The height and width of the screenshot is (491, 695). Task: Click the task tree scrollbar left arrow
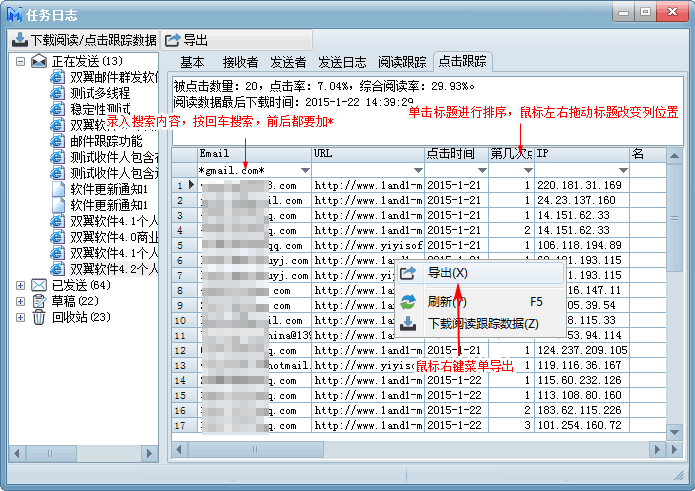click(x=17, y=453)
